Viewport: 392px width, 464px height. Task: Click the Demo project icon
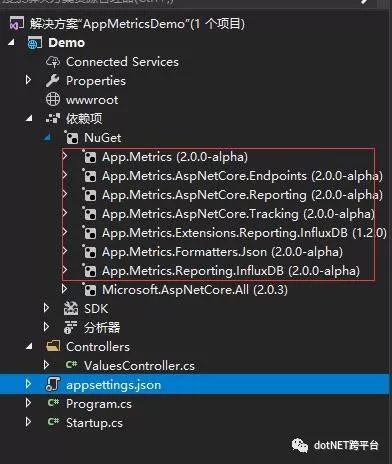click(35, 43)
